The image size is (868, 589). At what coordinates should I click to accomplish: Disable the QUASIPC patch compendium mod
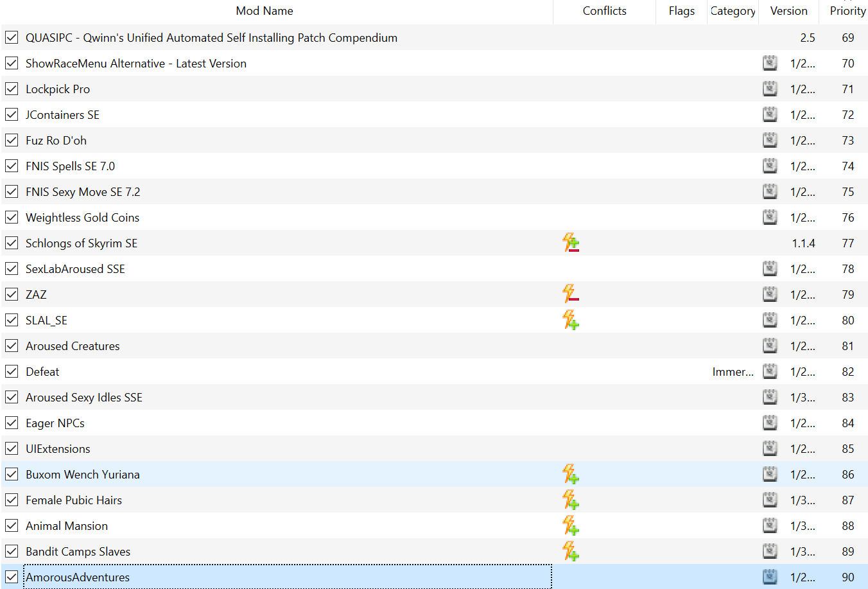coord(12,37)
